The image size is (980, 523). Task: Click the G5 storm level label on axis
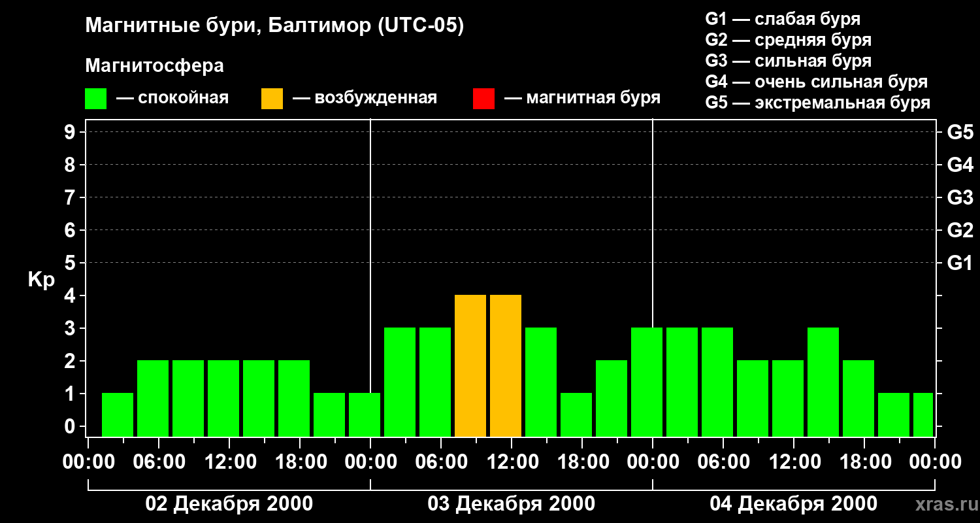click(x=960, y=132)
